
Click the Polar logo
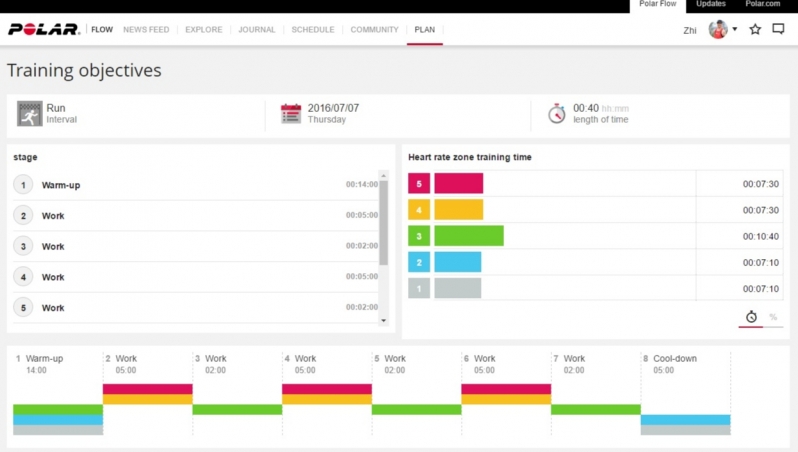point(43,30)
